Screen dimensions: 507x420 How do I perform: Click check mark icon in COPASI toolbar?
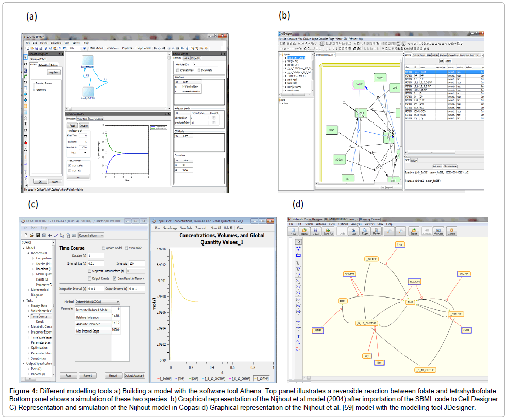(56, 236)
